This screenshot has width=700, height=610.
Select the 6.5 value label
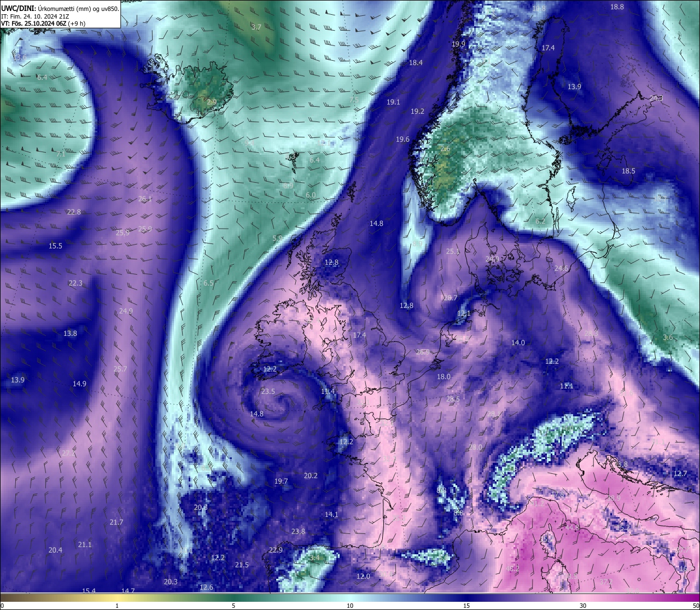208,283
